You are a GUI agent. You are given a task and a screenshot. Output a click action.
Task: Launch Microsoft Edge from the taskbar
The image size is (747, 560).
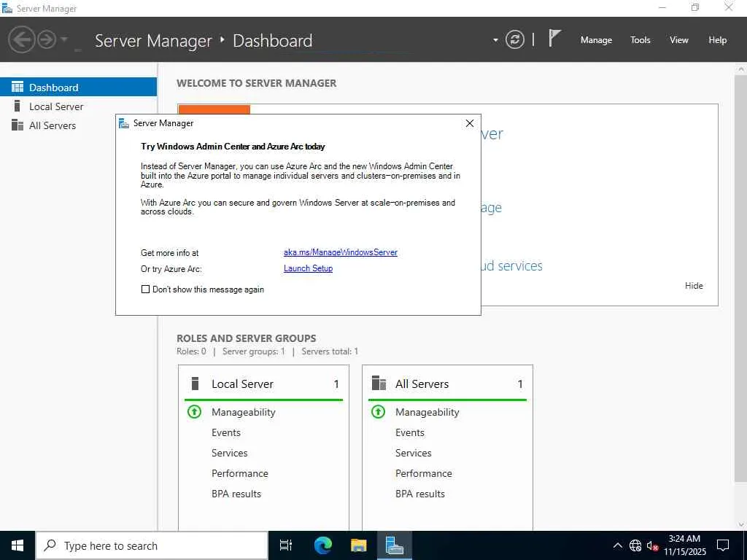click(322, 545)
